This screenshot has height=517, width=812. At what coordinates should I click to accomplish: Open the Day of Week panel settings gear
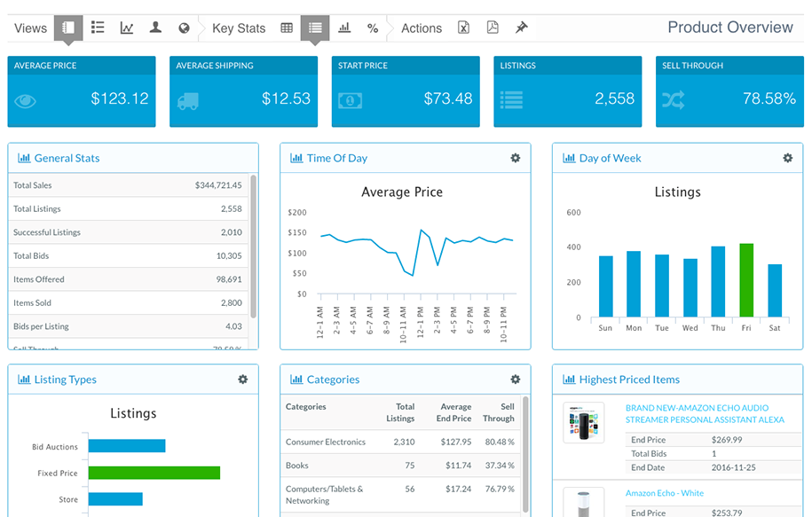pos(787,158)
